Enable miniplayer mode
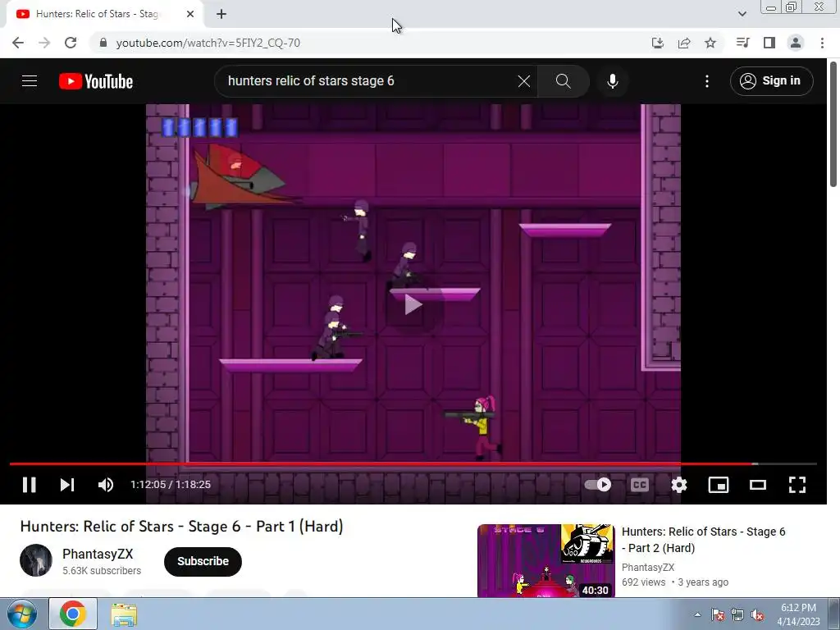Screen dimensions: 840x630 pyautogui.click(x=719, y=485)
